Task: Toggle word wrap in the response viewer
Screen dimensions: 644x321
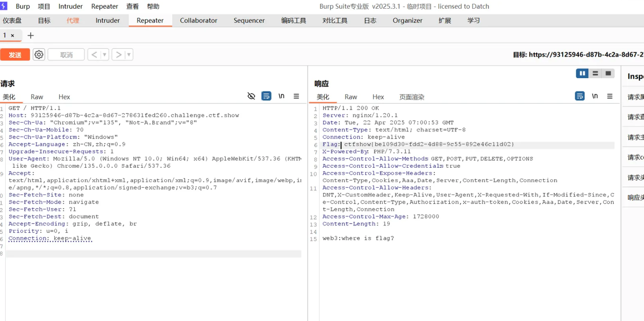Action: (580, 96)
